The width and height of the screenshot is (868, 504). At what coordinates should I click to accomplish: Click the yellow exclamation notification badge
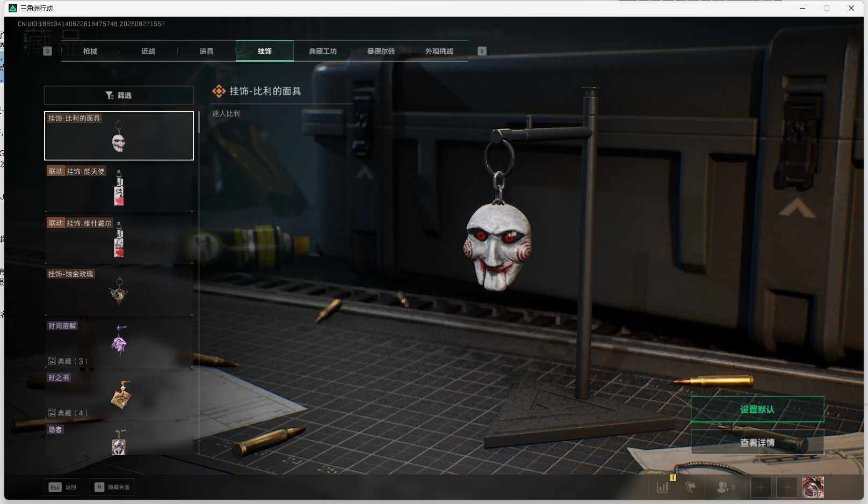pyautogui.click(x=673, y=477)
